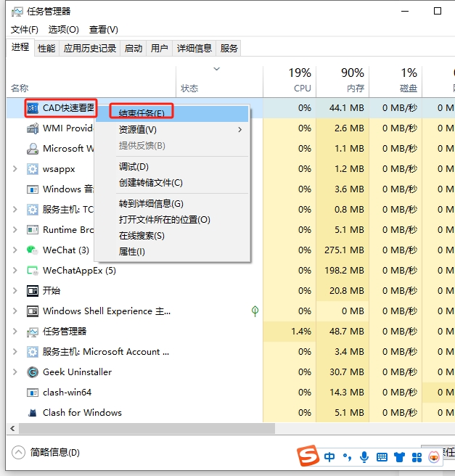Expand the WeChat (3) process group
Screen dimensions: 455x476
click(x=15, y=250)
